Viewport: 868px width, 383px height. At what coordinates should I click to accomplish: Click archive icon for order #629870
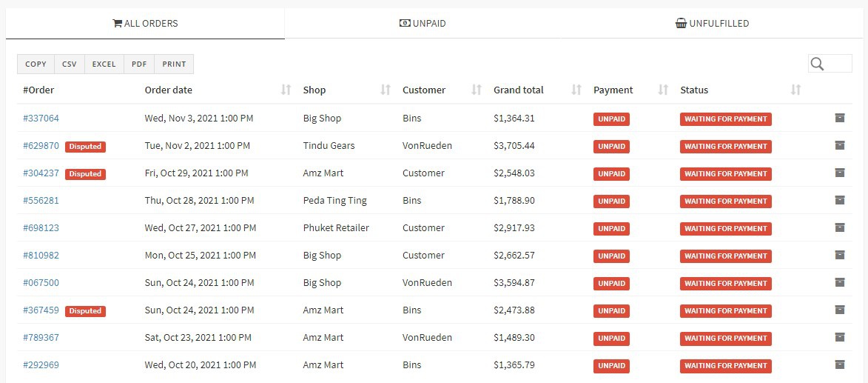pos(839,145)
